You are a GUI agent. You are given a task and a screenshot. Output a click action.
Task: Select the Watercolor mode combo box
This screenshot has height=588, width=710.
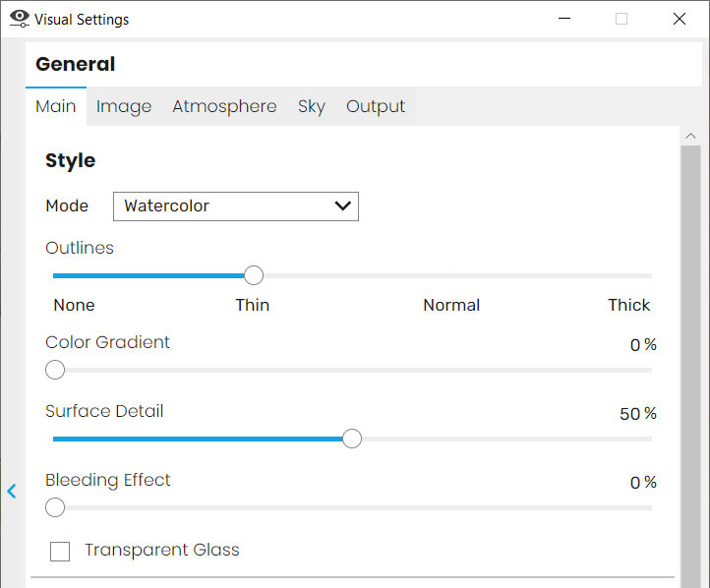(236, 206)
